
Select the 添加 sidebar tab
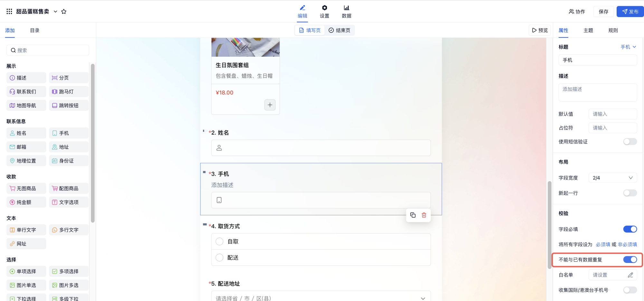pyautogui.click(x=10, y=30)
